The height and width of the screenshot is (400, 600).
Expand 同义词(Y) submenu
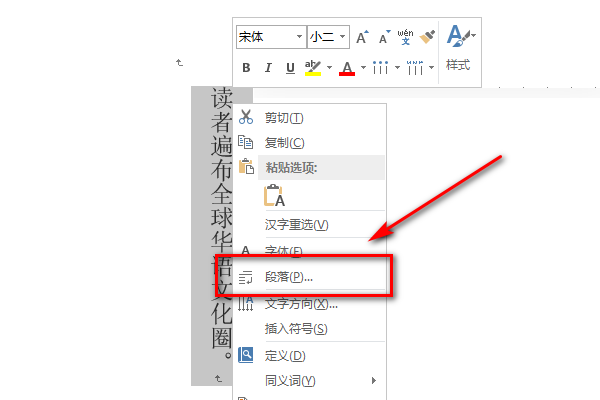309,380
